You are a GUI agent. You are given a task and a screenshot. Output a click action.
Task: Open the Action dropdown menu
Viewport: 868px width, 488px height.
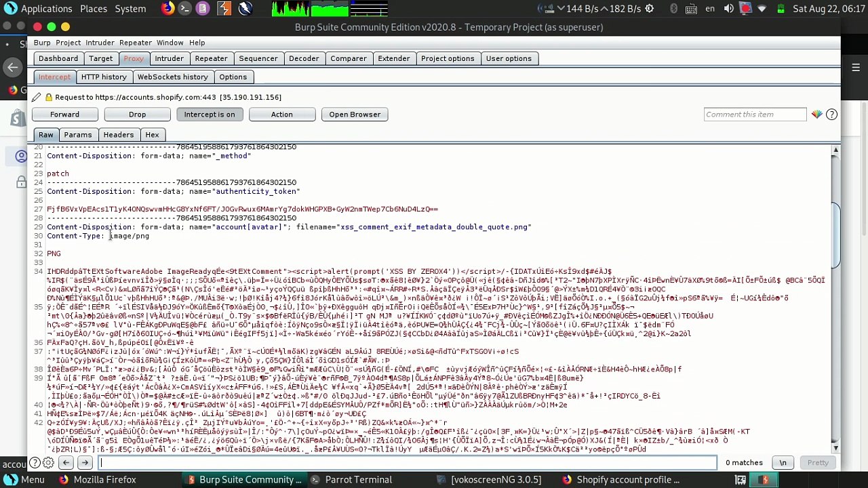point(282,115)
